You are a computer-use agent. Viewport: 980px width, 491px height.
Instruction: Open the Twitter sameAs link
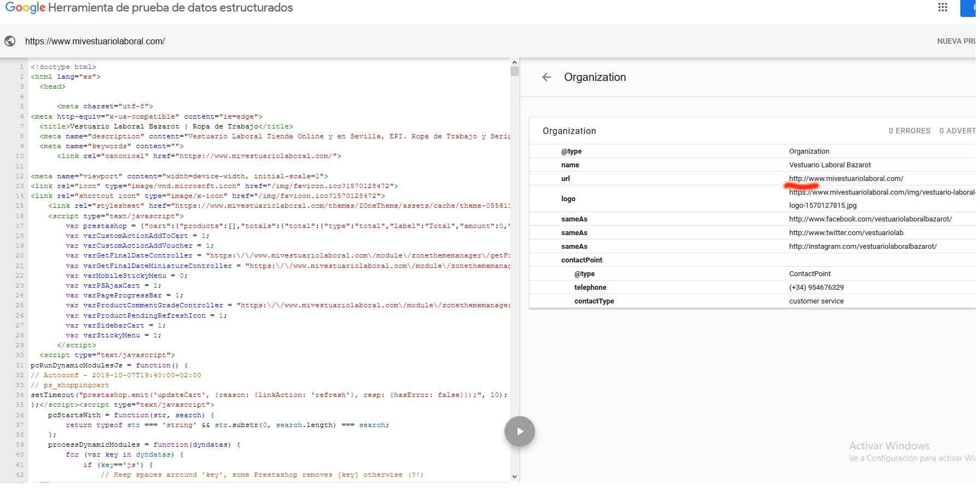(x=846, y=232)
